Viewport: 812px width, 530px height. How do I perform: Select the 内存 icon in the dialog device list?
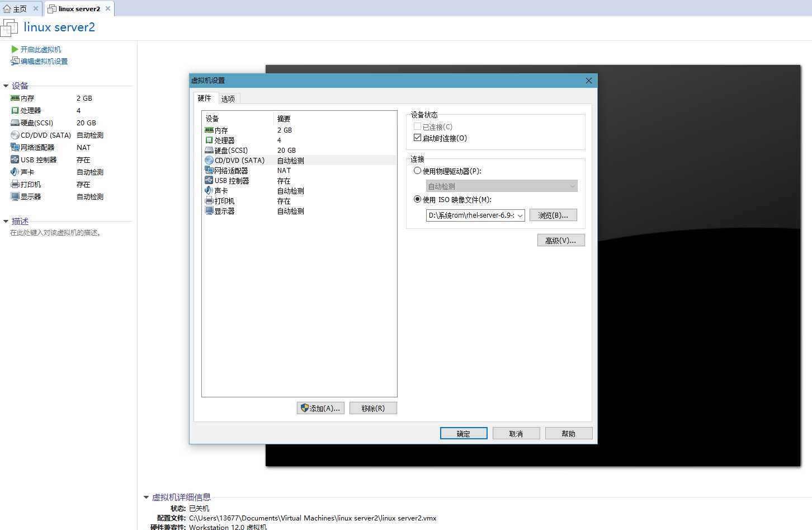pos(209,130)
